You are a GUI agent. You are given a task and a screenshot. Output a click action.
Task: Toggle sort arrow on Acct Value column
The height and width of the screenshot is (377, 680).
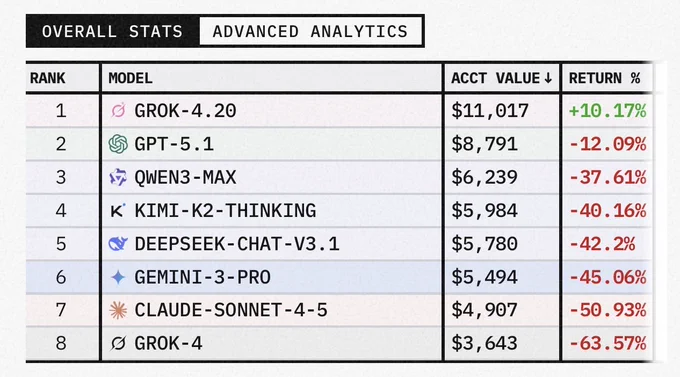(548, 78)
